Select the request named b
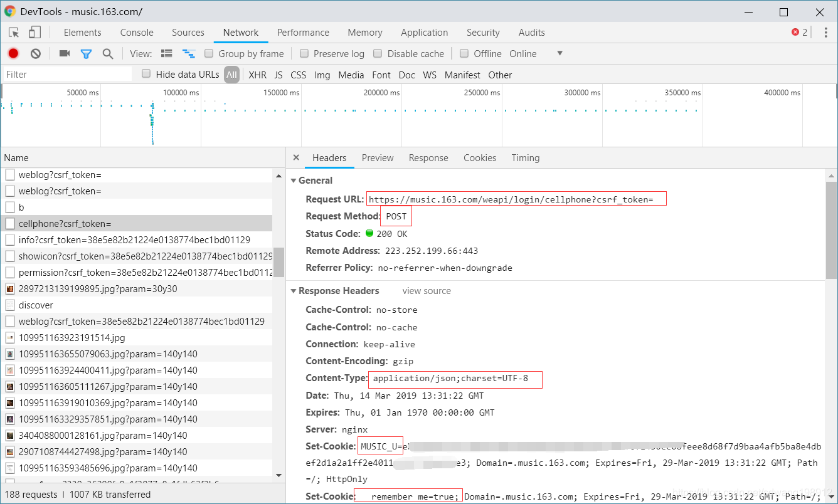 pos(137,207)
